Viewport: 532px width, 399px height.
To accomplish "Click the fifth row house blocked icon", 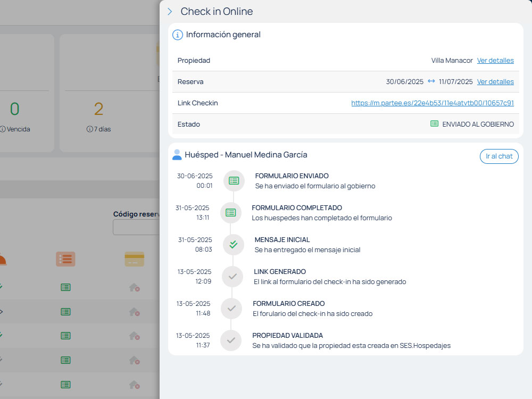I will click(135, 385).
